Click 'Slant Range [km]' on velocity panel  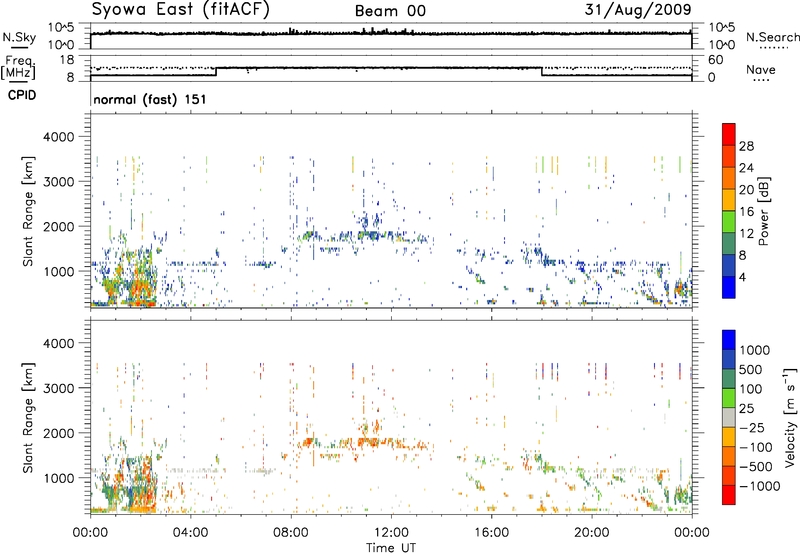point(28,417)
